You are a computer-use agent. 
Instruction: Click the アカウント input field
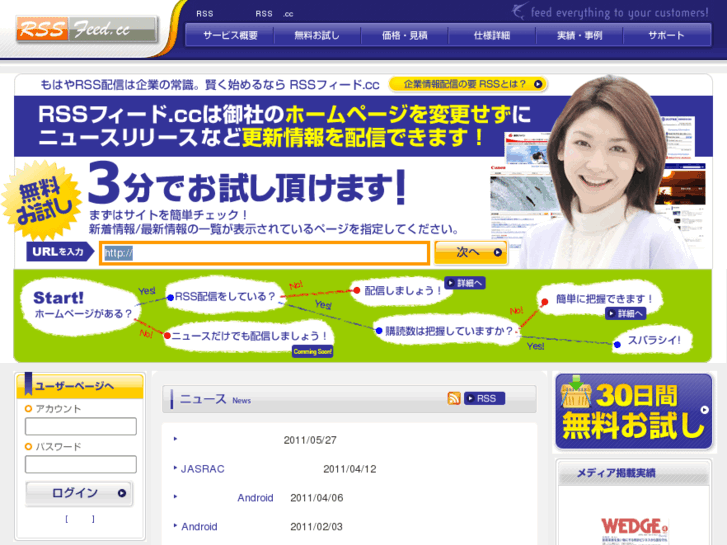81,426
